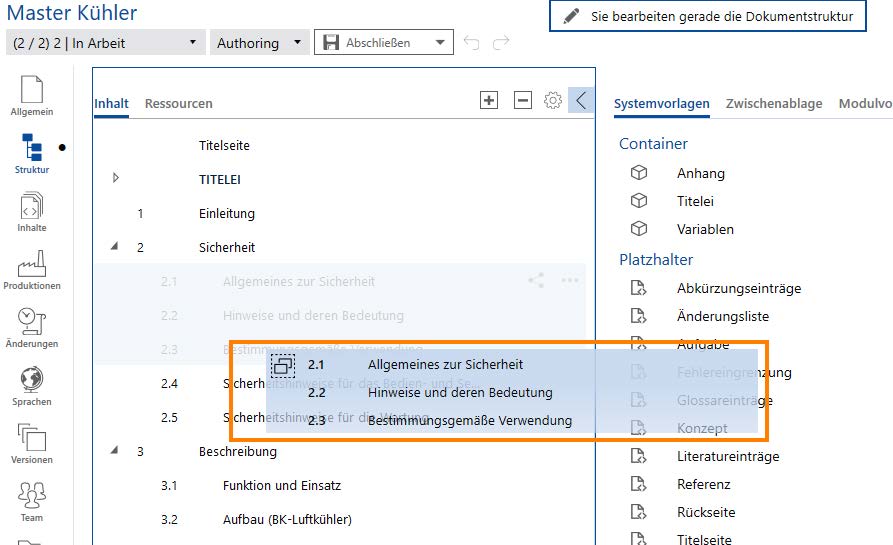Open the Allgemein sidebar section
Image resolution: width=893 pixels, height=545 pixels.
click(32, 95)
